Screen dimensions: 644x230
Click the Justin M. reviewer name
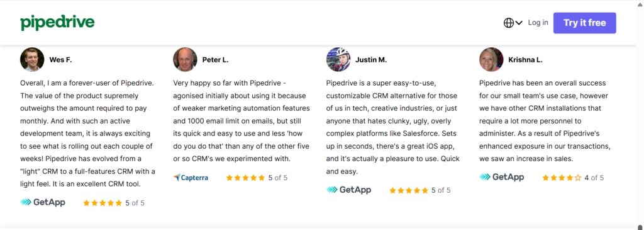click(x=371, y=60)
